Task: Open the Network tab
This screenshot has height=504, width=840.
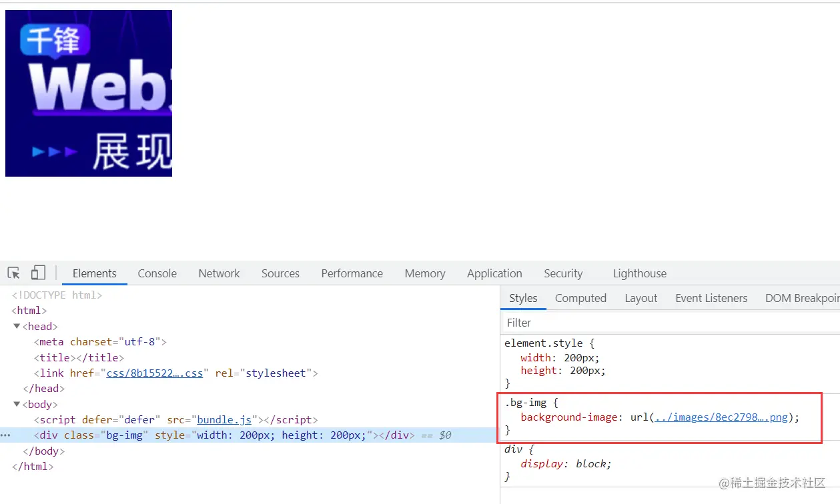Action: (219, 273)
